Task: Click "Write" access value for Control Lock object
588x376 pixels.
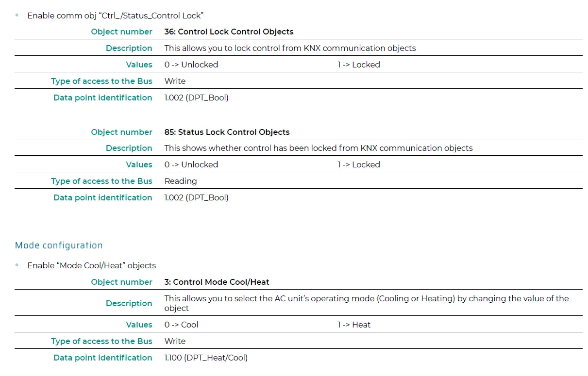Action: click(x=175, y=82)
